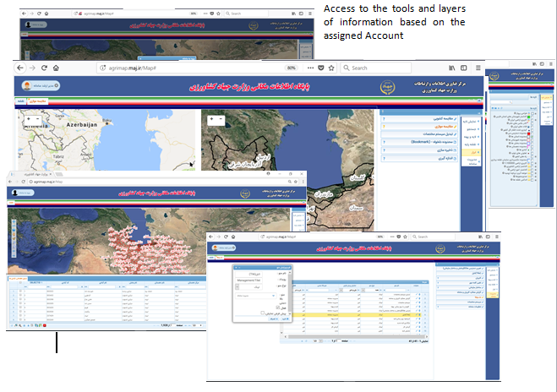Click horizontal scrollbar under bottom-right menu table
Image resolution: width=557 pixels, height=392 pixels.
[355, 336]
